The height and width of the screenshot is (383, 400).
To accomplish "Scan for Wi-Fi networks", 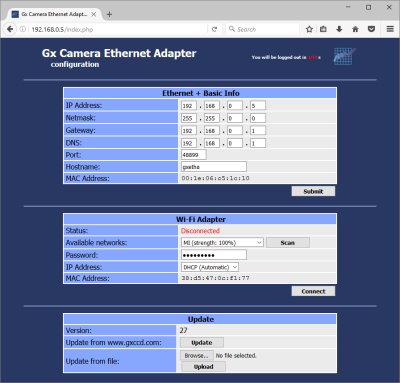I will (x=288, y=243).
